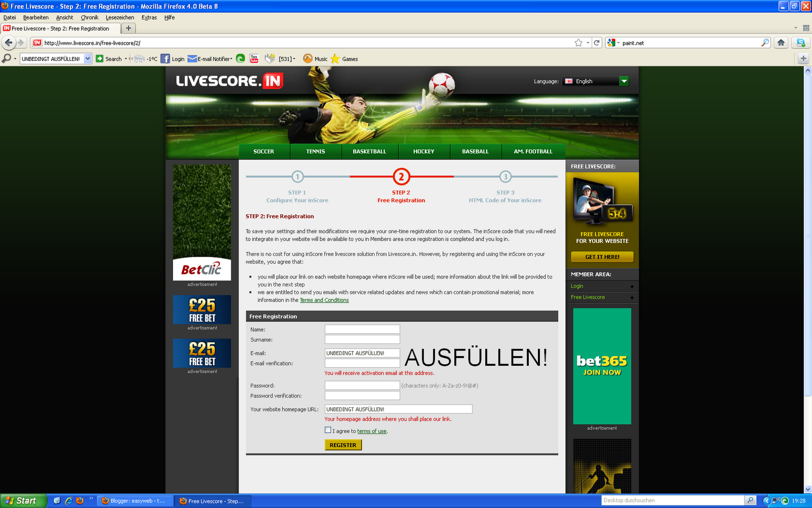Select the HOCKEY navigation tab

click(424, 151)
